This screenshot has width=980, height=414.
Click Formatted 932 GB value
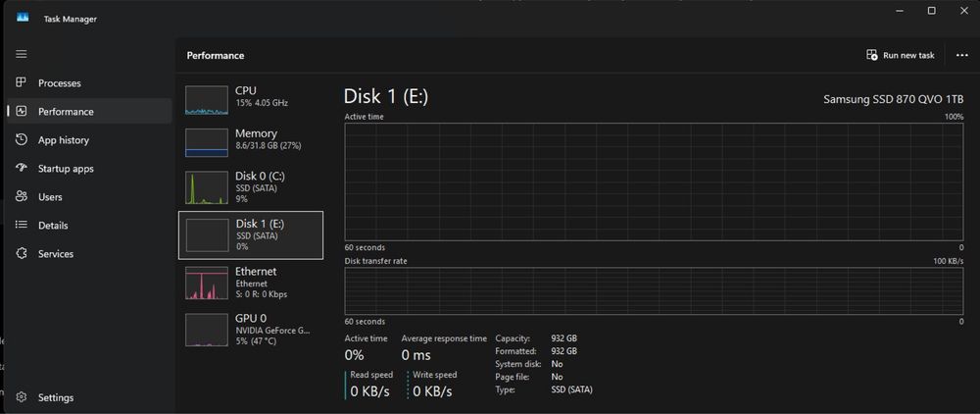[563, 351]
